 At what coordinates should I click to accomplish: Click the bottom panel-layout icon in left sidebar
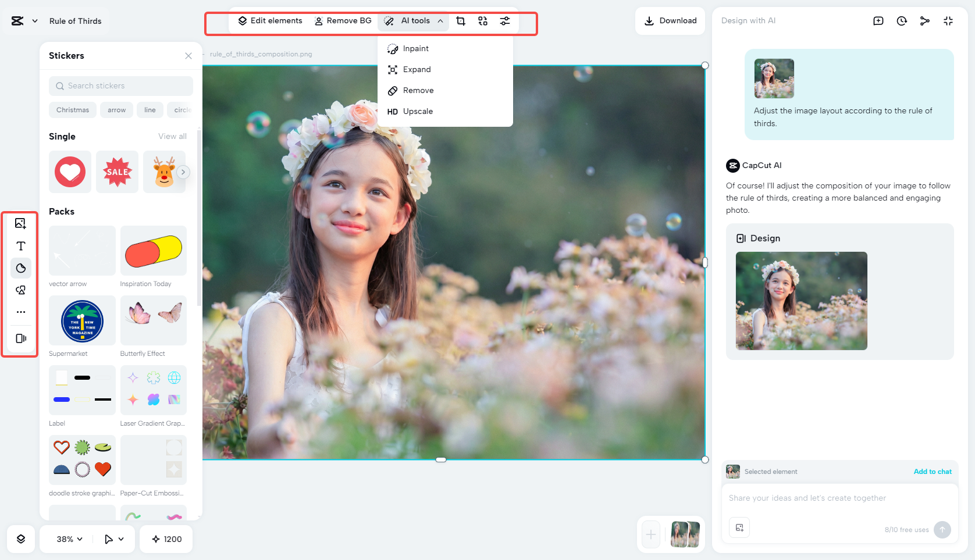click(x=20, y=338)
